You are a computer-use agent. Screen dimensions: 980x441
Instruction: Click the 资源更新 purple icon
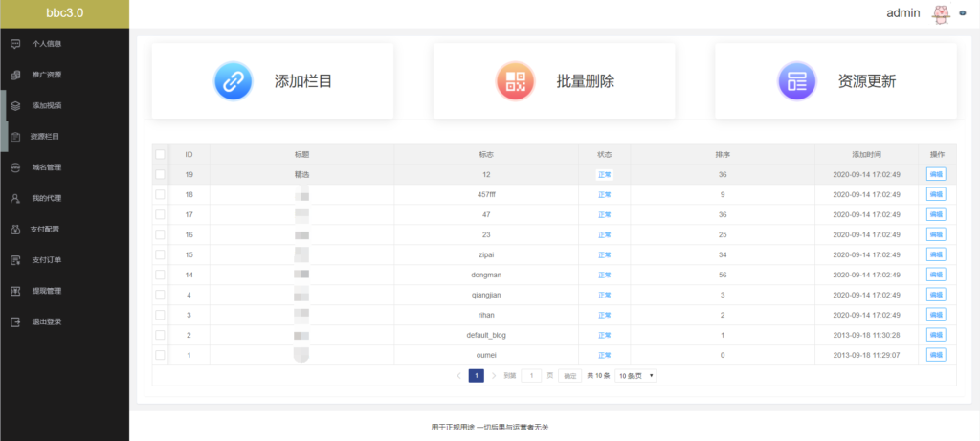point(796,81)
